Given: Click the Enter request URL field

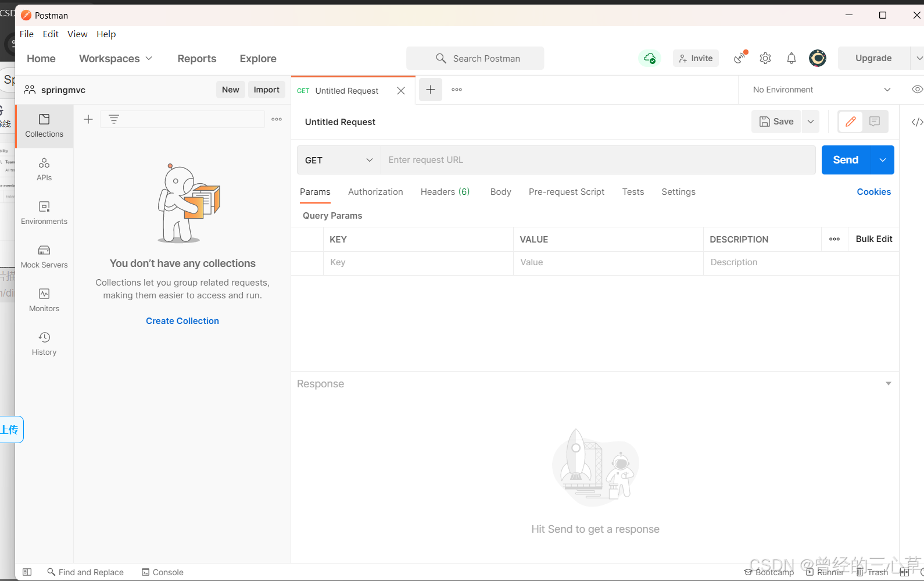Looking at the screenshot, I should [x=598, y=160].
